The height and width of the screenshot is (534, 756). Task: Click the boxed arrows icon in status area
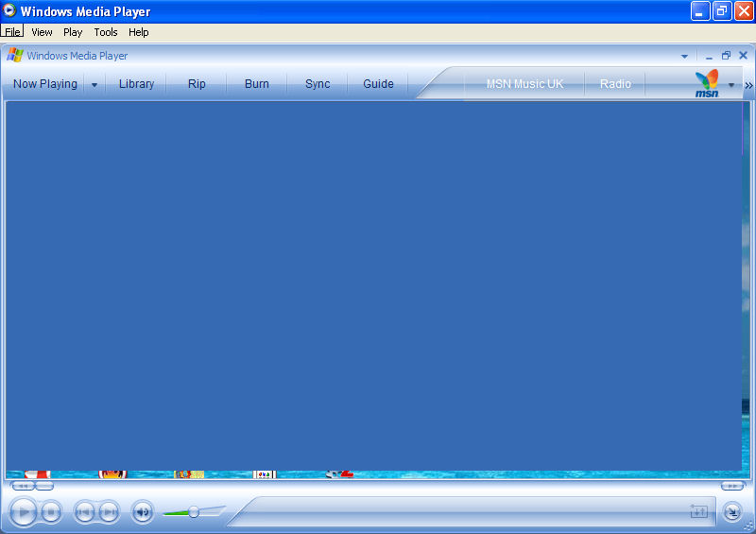tap(698, 511)
